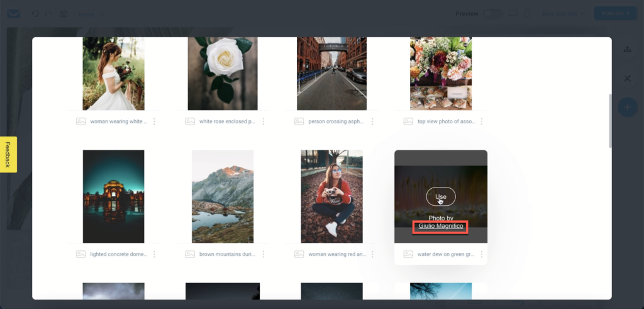Select the bride with bouquet thumbnail
Screen dimensions: 644x309
point(113,74)
